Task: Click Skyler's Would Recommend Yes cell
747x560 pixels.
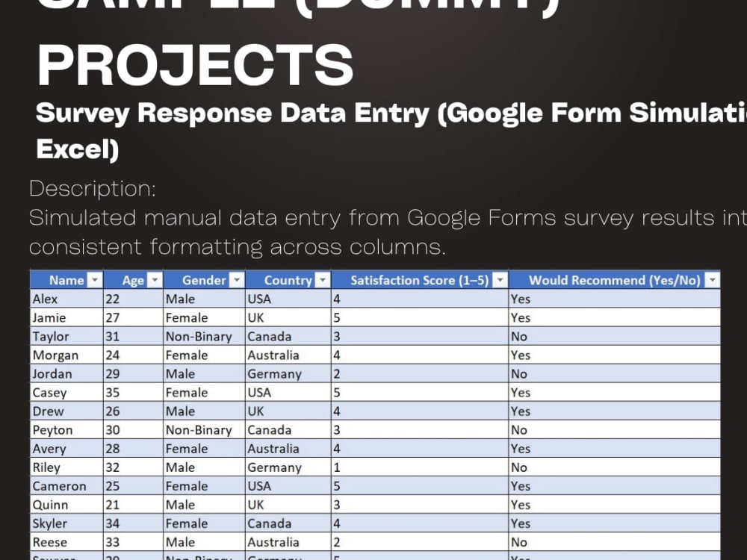Action: coord(614,523)
